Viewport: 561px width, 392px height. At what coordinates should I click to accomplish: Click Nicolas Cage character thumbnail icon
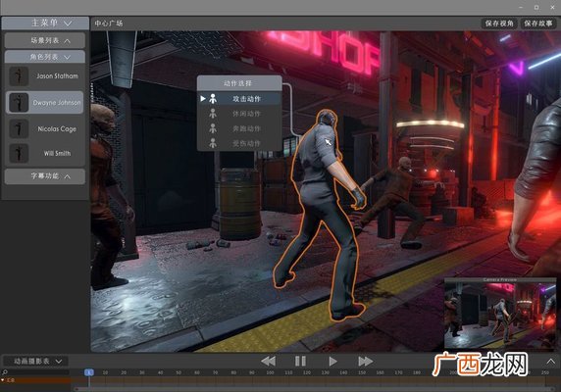19,129
